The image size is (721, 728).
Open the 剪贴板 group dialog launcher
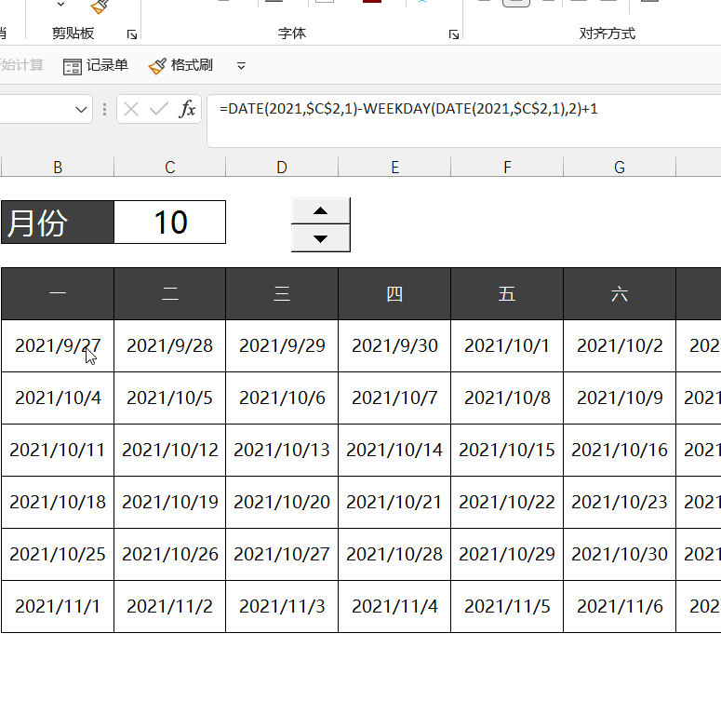[x=132, y=34]
